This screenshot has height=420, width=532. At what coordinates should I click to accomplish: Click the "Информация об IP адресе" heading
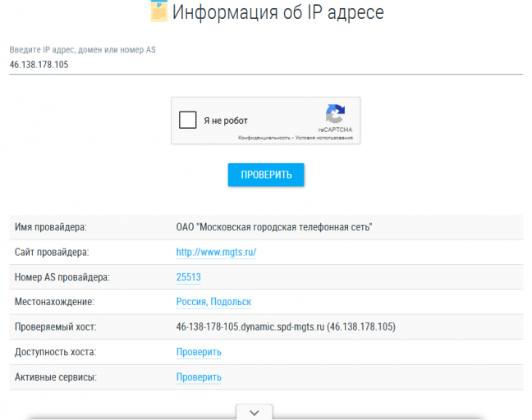[x=277, y=12]
